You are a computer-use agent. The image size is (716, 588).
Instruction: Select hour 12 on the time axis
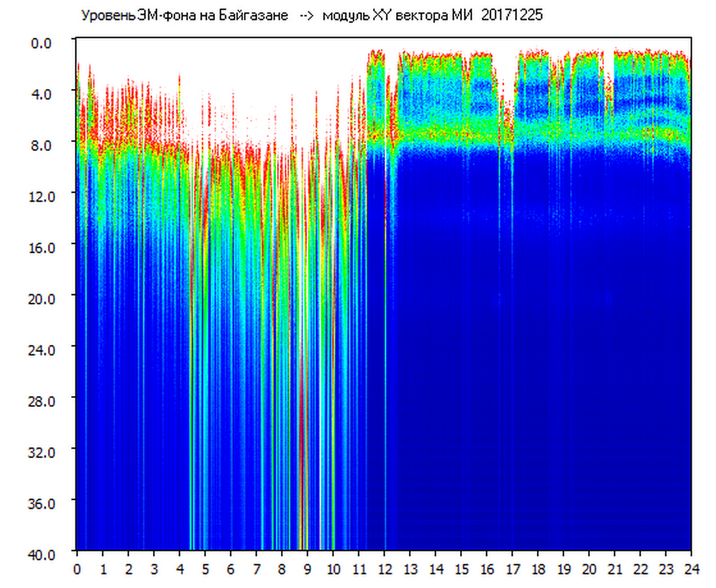384,568
